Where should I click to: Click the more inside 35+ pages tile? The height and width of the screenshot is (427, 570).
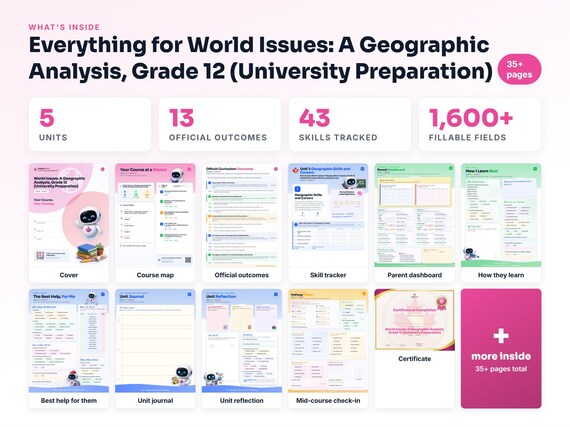tap(501, 349)
